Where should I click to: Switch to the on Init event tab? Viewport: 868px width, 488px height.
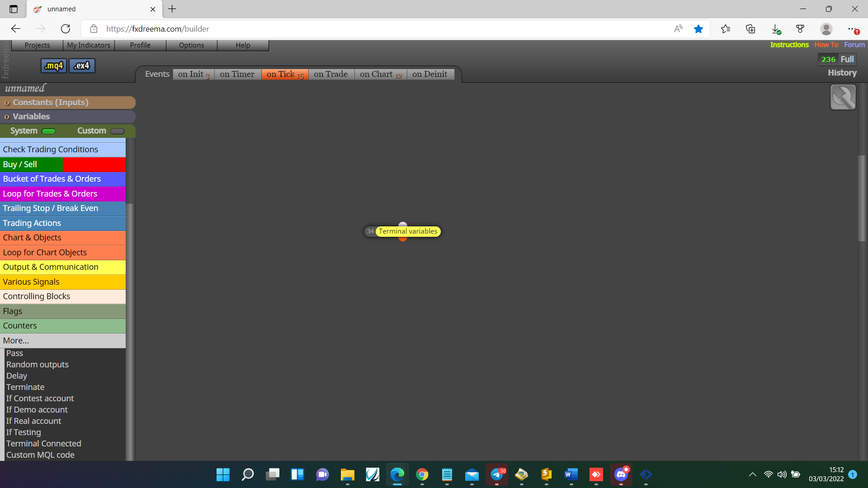click(x=193, y=74)
